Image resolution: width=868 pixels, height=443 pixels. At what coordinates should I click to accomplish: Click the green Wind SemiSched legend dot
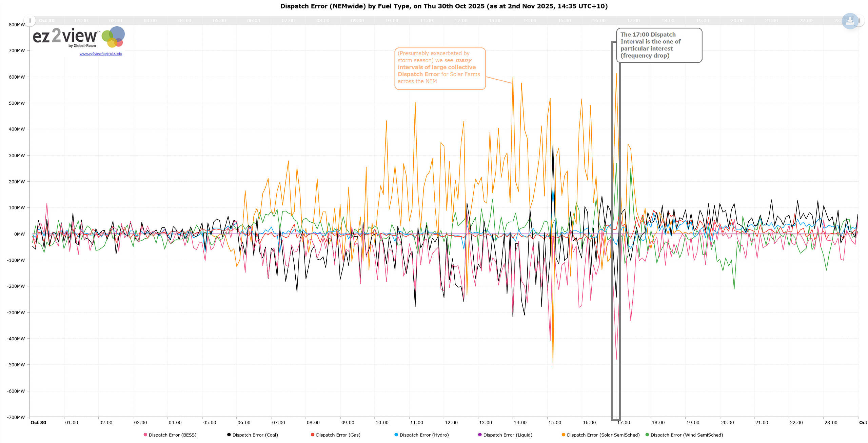pos(647,435)
